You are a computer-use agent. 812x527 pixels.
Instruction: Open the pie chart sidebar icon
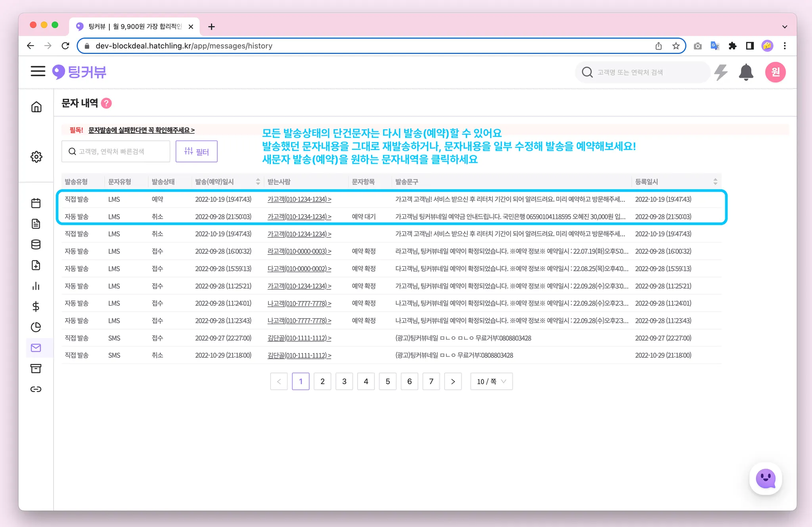pyautogui.click(x=36, y=327)
